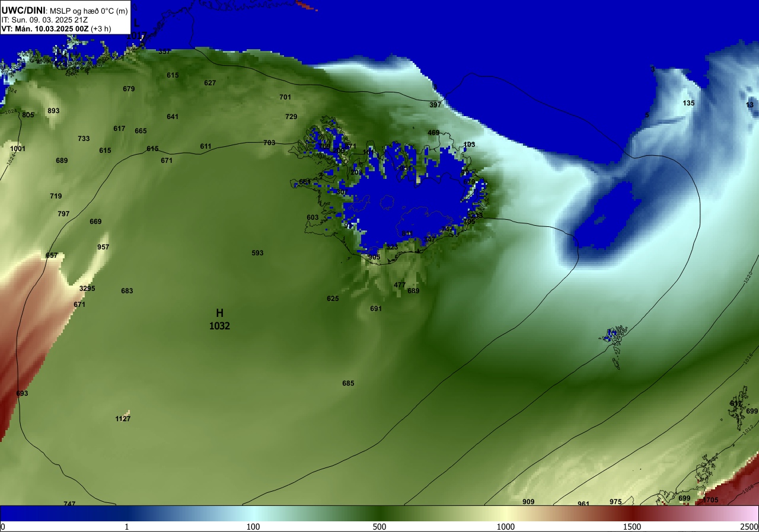Click the 469 height value
Image resolution: width=759 pixels, height=532 pixels.
point(433,133)
